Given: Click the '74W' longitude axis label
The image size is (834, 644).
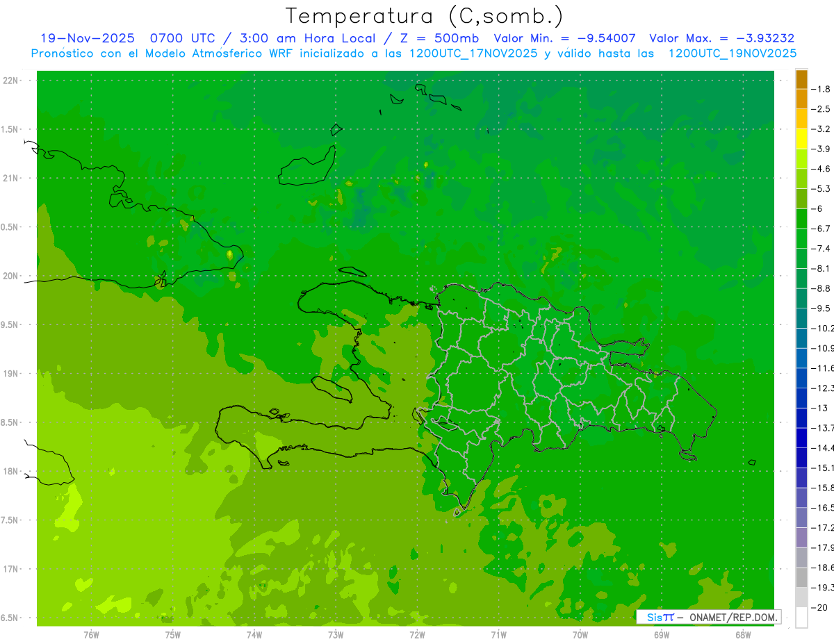Looking at the screenshot, I should [254, 635].
